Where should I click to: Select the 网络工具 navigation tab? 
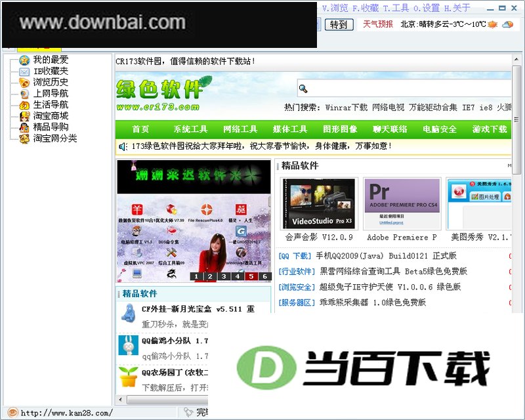pos(240,129)
